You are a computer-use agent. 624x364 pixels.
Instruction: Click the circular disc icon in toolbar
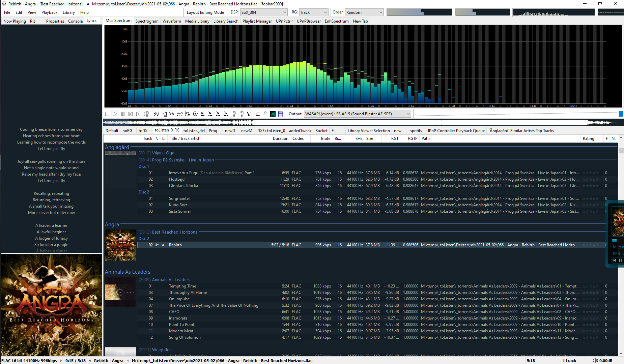(x=195, y=114)
